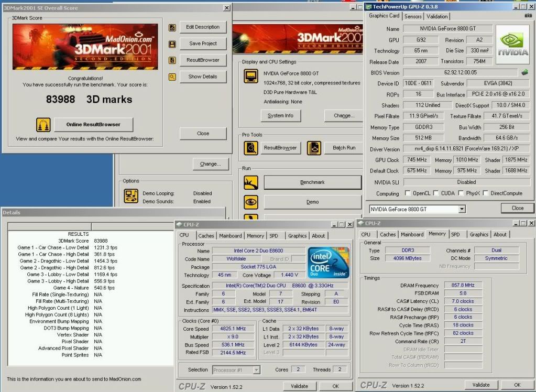Click the Online ResultBrowser tree icon
Image resolution: width=536 pixels, height=392 pixels.
point(43,125)
